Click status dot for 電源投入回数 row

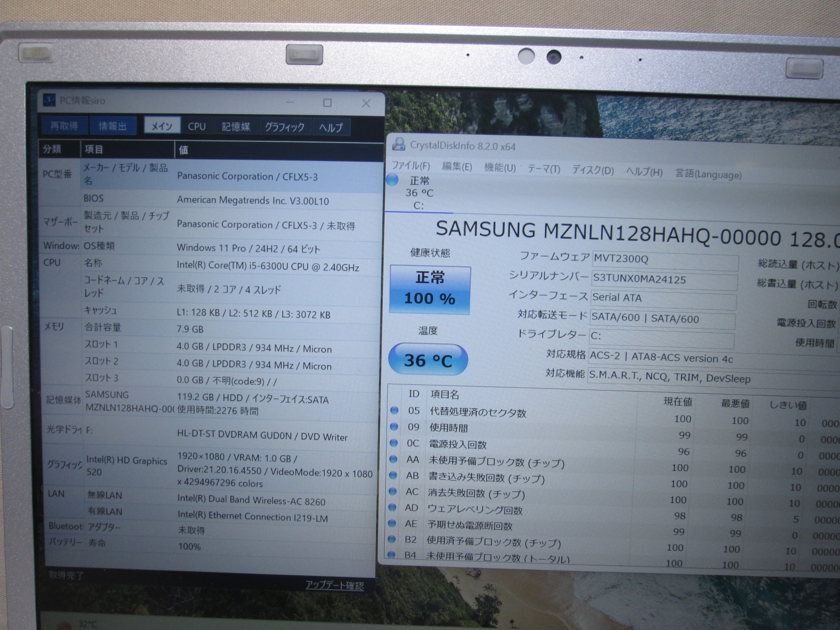click(x=393, y=443)
